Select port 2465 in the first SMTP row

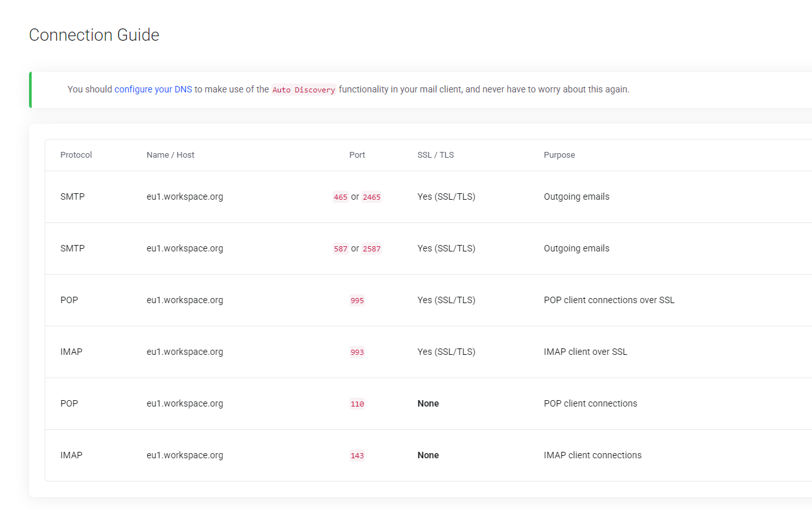coord(371,197)
